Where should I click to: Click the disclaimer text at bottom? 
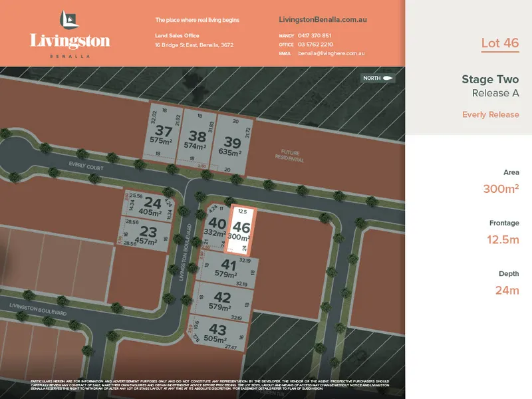click(x=210, y=385)
